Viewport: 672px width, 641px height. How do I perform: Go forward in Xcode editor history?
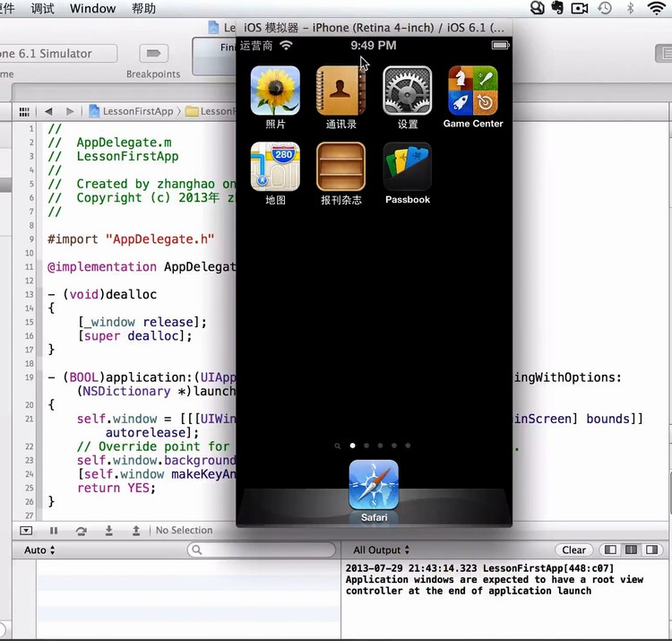pyautogui.click(x=70, y=112)
